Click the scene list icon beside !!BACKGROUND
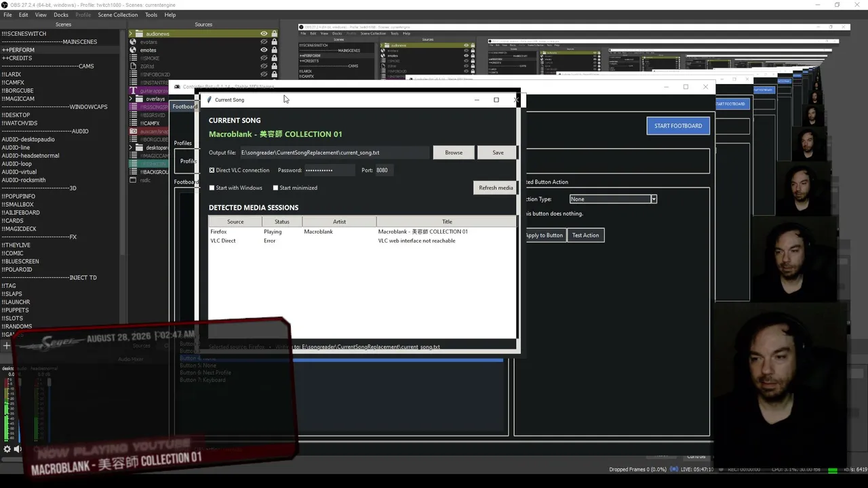 133,172
